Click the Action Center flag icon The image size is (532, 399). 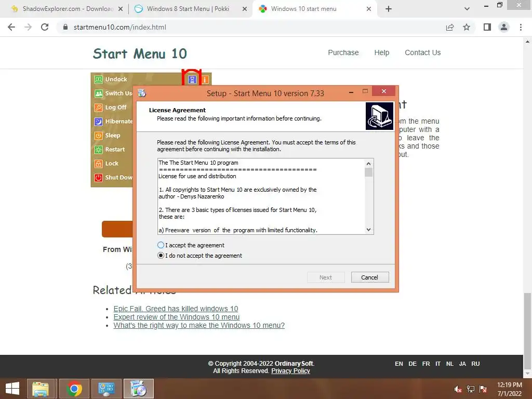click(483, 389)
